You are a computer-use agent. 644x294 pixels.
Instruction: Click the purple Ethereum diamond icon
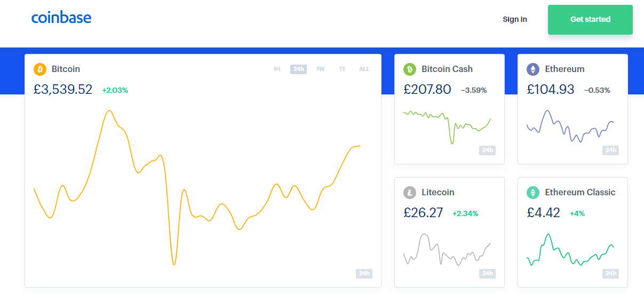pyautogui.click(x=533, y=69)
